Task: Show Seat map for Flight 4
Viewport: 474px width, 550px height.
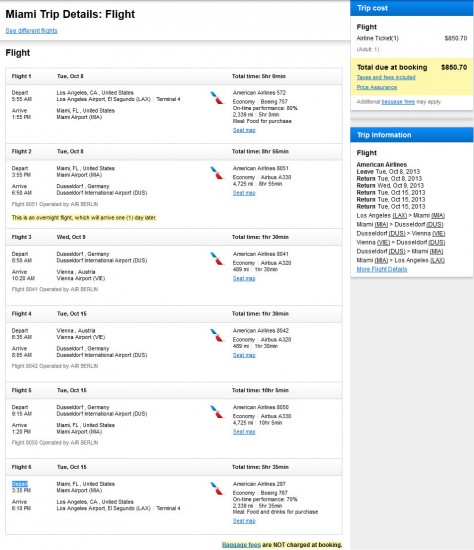Action: tap(244, 355)
